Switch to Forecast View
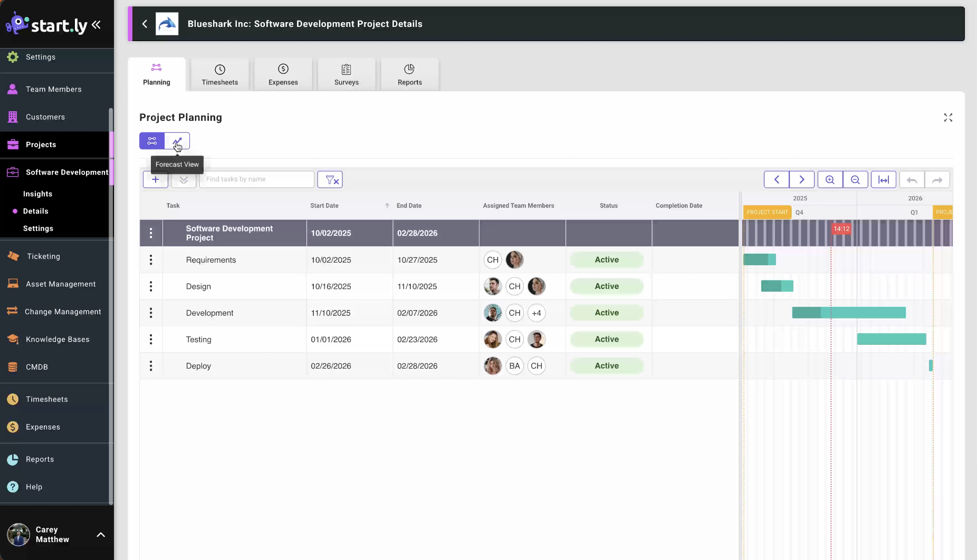 coord(177,141)
